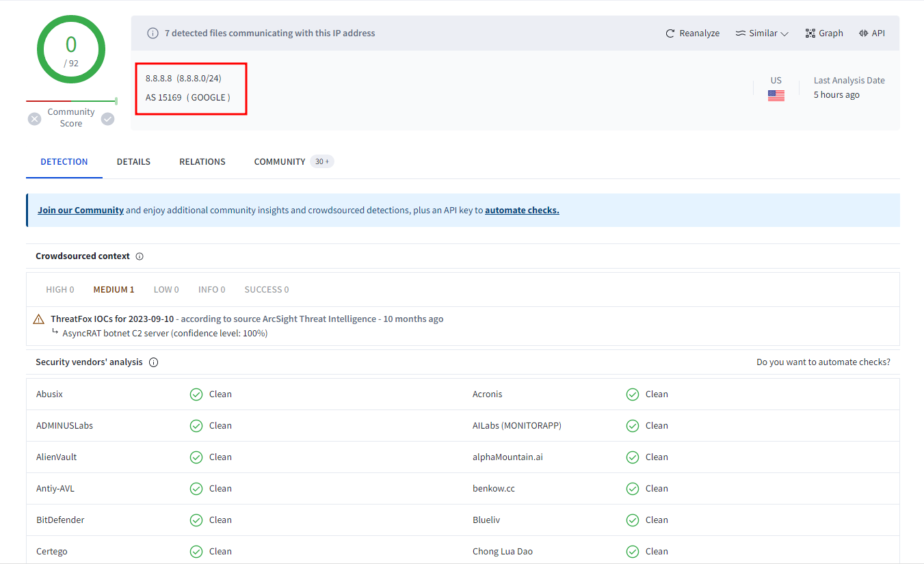Open the Similar dropdown menu
This screenshot has height=564, width=924.
762,33
